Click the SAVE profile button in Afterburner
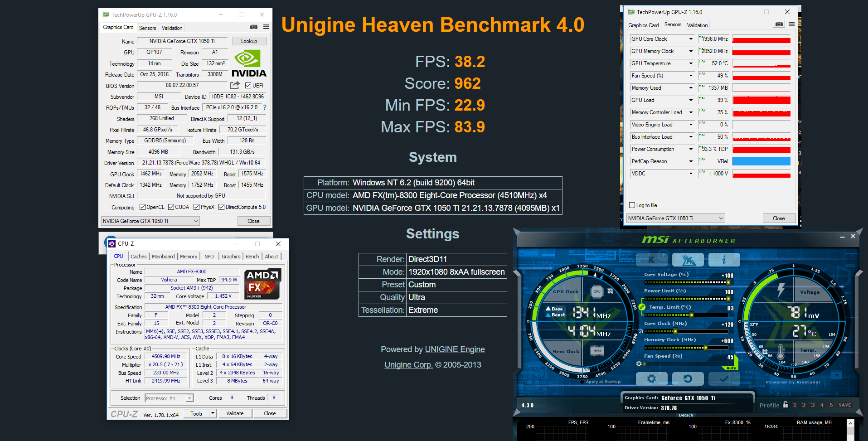The image size is (868, 441). [x=845, y=405]
